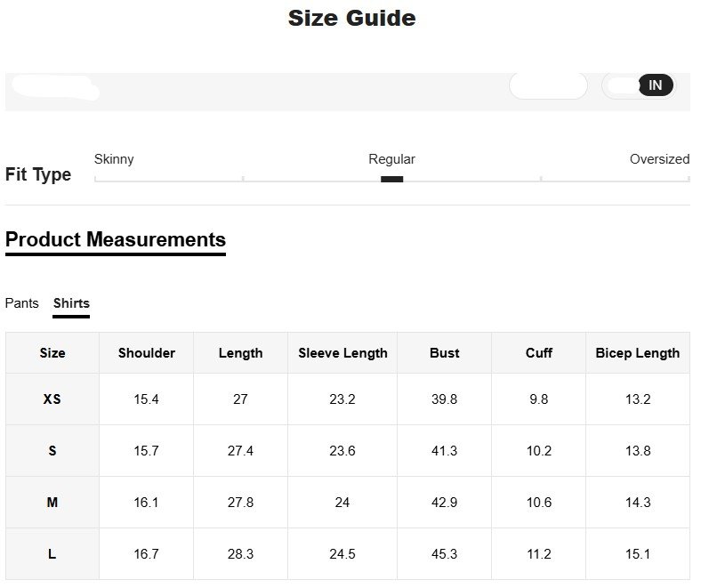Click the Cuff column header

coord(539,353)
